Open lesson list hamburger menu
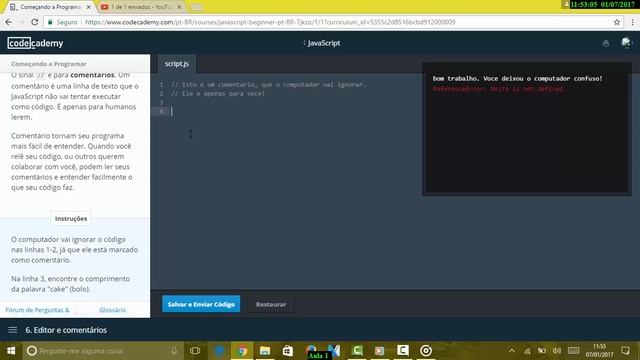Screen dimensions: 640x360 (x=13, y=330)
